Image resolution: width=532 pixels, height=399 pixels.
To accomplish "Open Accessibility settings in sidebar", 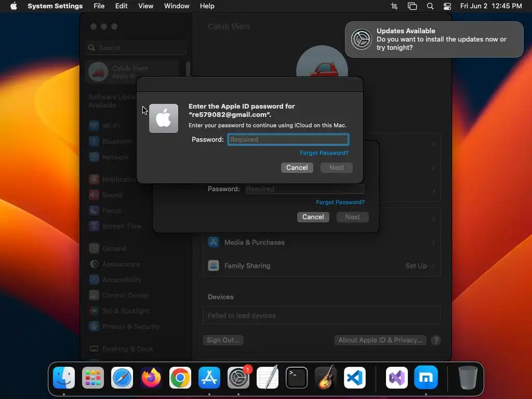I will pyautogui.click(x=115, y=280).
